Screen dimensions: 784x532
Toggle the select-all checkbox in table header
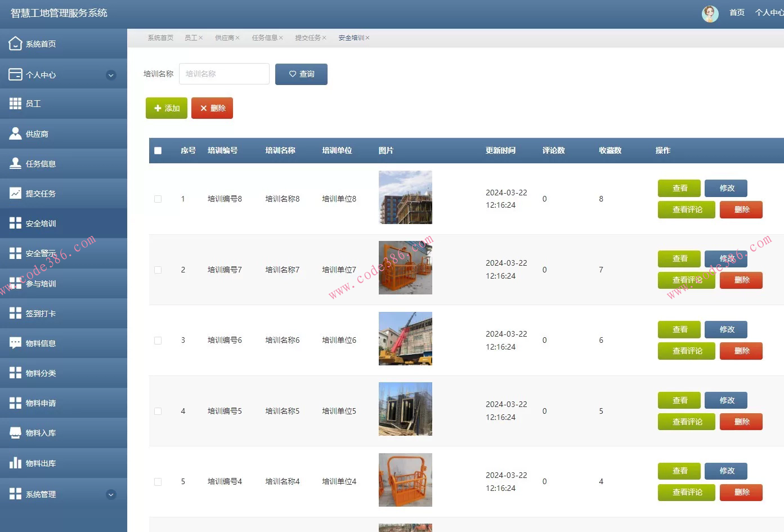tap(158, 150)
